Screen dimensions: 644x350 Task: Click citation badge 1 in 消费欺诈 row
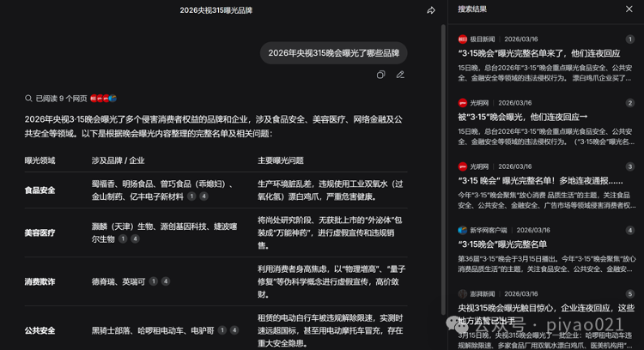click(152, 281)
